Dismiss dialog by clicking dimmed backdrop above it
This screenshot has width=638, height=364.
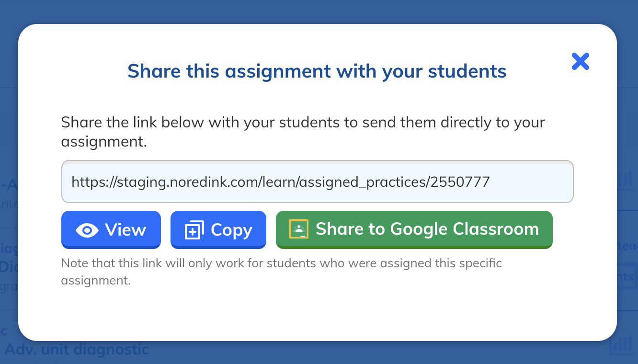[x=319, y=11]
